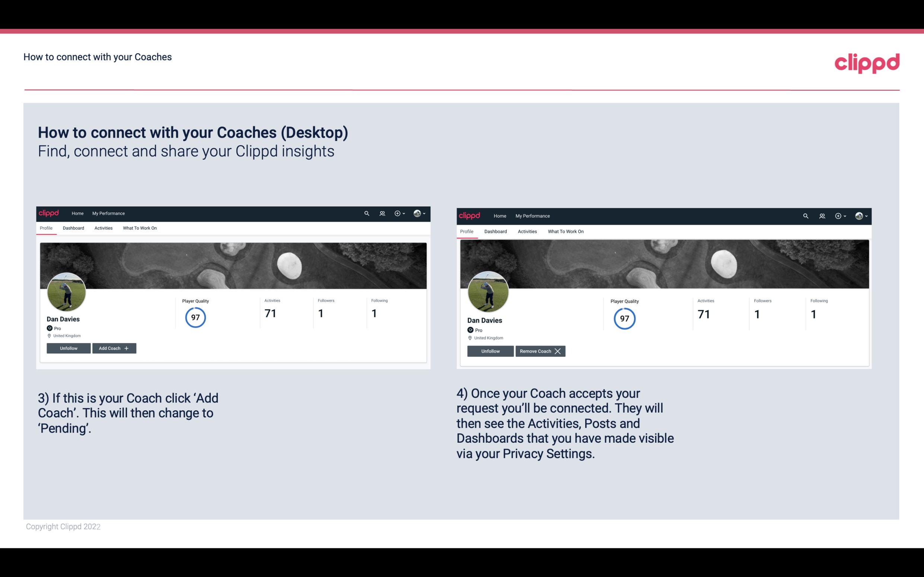Expand settings gear dropdown left navbar
Screen dimensions: 924x577
(x=401, y=214)
